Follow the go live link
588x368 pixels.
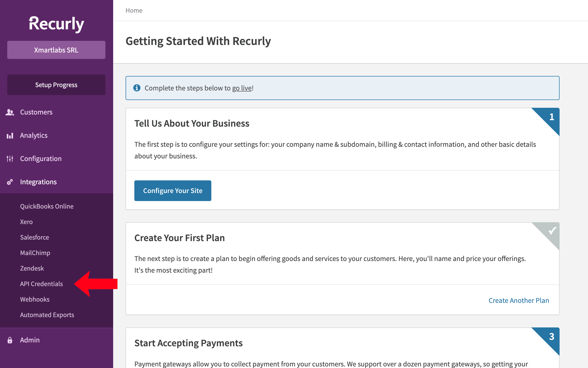(x=242, y=88)
